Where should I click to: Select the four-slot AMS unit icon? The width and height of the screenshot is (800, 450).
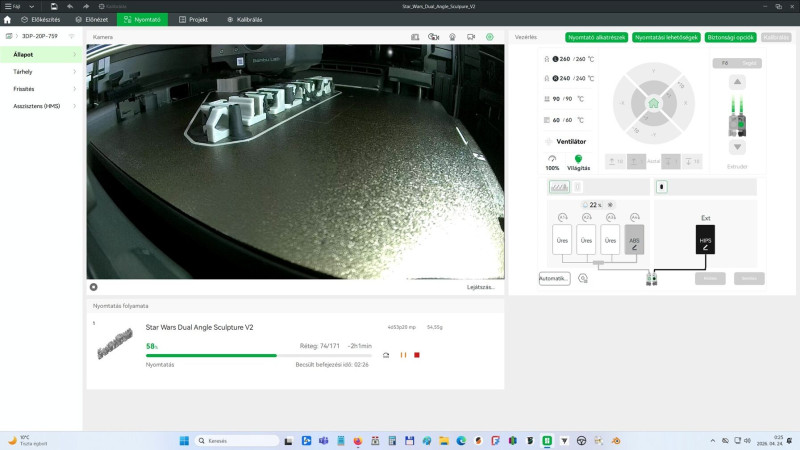coord(559,187)
